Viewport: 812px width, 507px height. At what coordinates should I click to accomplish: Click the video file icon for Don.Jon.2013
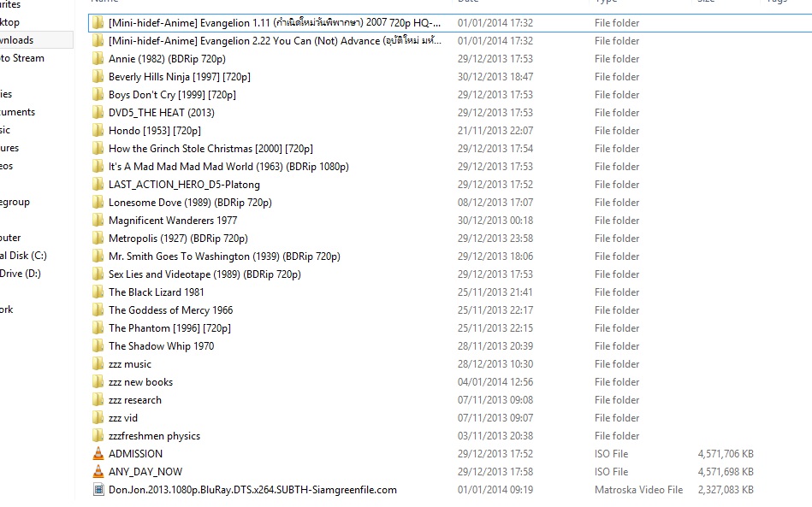tap(98, 489)
